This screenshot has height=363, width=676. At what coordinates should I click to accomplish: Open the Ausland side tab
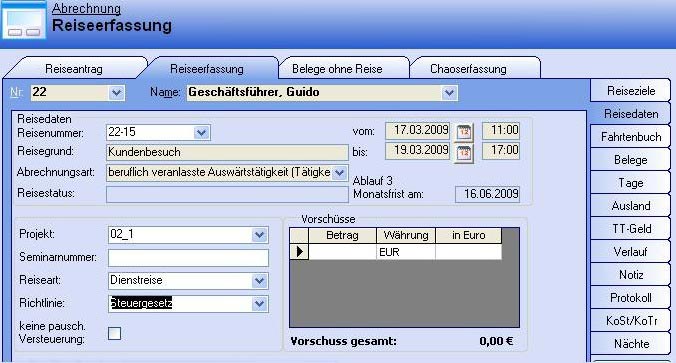[631, 206]
